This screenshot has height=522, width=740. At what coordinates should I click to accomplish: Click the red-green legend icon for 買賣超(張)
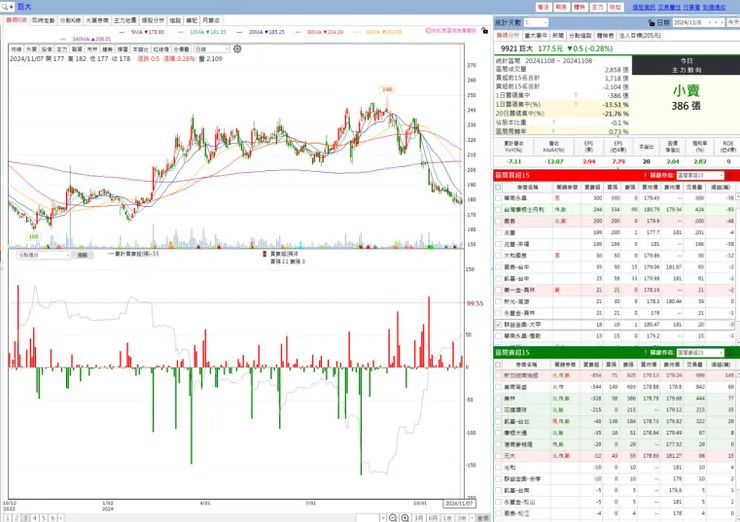[265, 254]
